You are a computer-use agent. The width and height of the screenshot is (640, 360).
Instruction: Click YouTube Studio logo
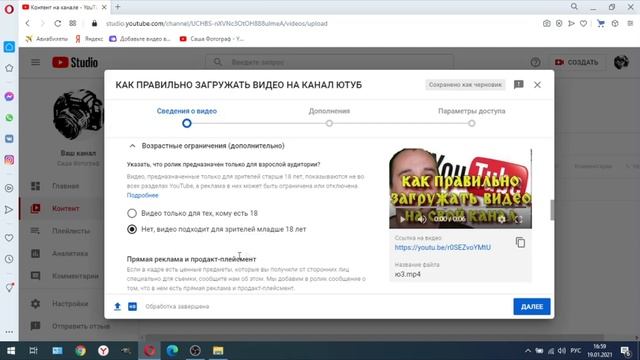pos(75,62)
